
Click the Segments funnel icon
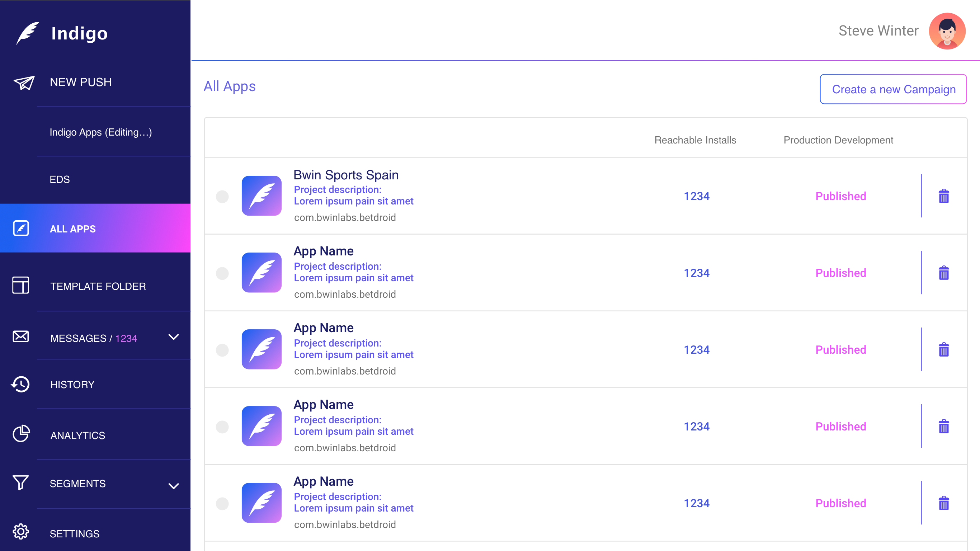click(x=20, y=482)
